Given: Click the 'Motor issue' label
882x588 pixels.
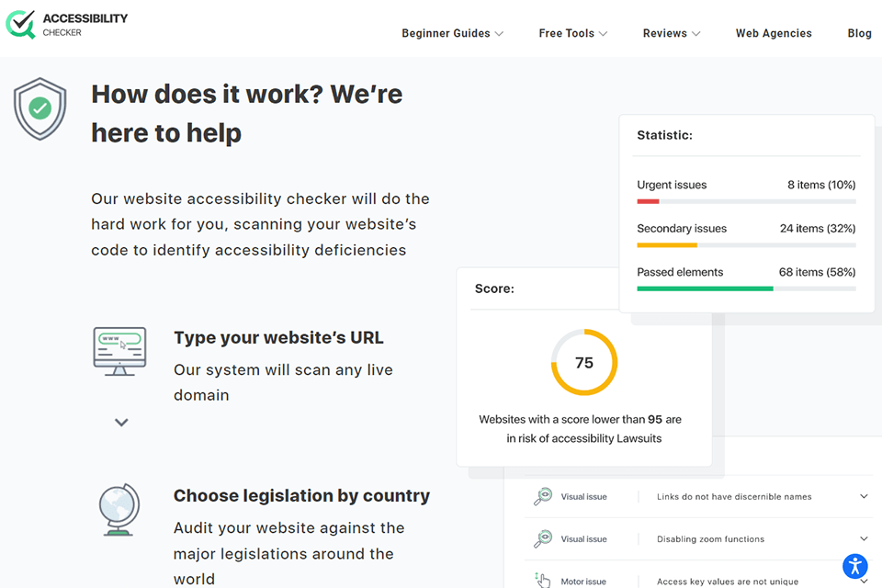Looking at the screenshot, I should coord(583,582).
